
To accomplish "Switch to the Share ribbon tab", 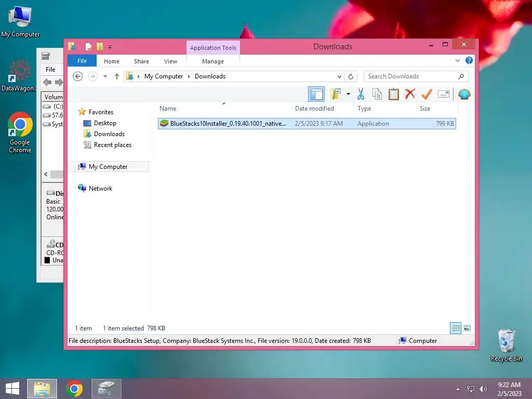I will coord(141,61).
